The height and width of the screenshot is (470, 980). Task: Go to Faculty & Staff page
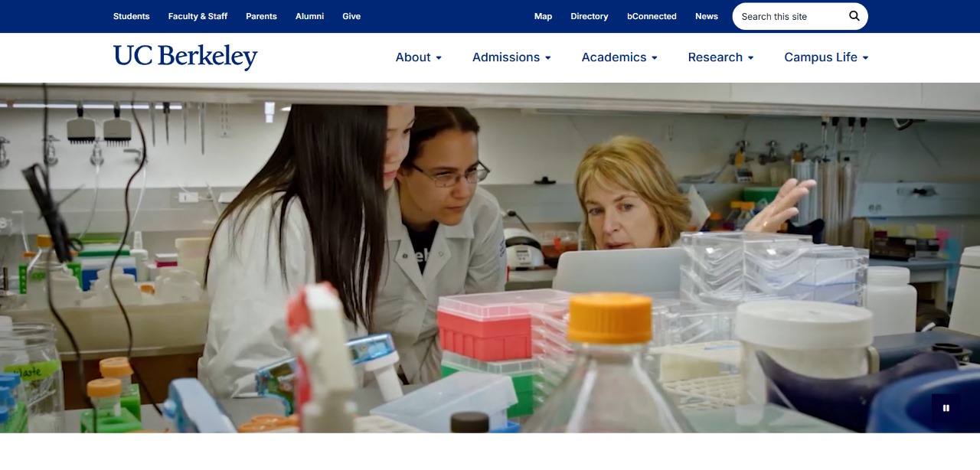coord(198,16)
